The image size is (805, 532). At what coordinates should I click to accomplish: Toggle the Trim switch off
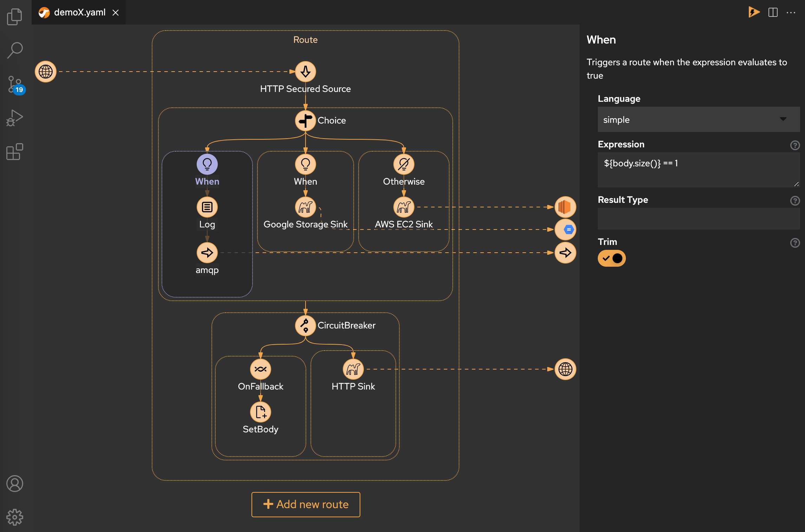[612, 258]
